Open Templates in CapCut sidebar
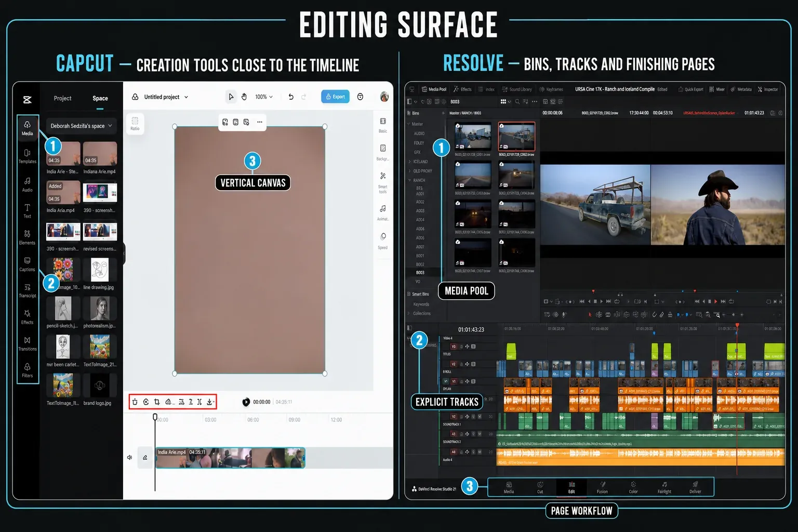Image resolution: width=798 pixels, height=532 pixels. (x=27, y=156)
